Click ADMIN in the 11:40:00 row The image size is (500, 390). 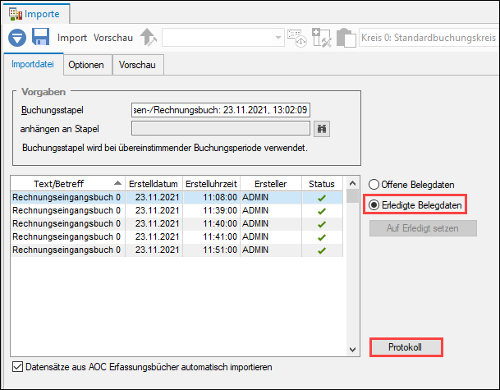(255, 224)
